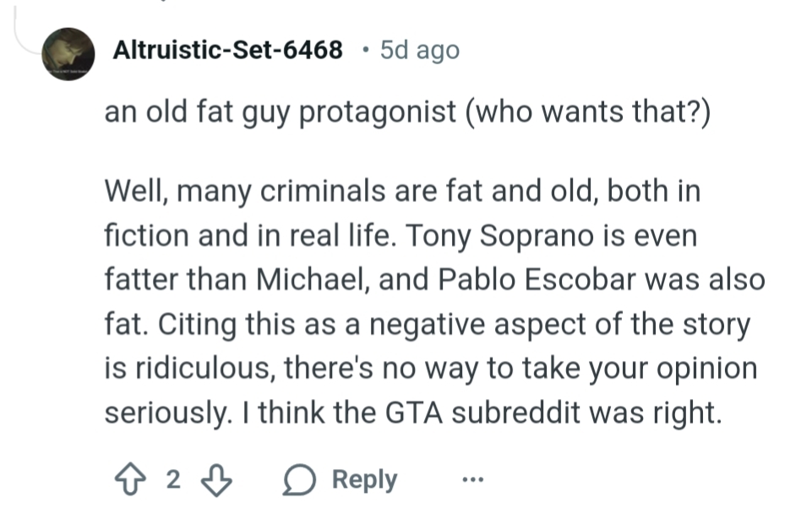The image size is (812, 514).
Task: Click the vote count number 2
Action: (172, 479)
